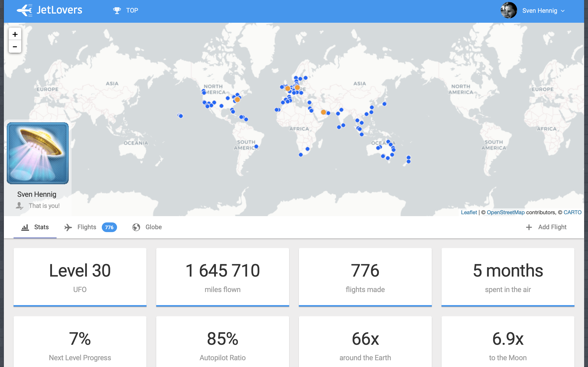
Task: Open the Sven Hennig account menu
Action: coord(539,11)
